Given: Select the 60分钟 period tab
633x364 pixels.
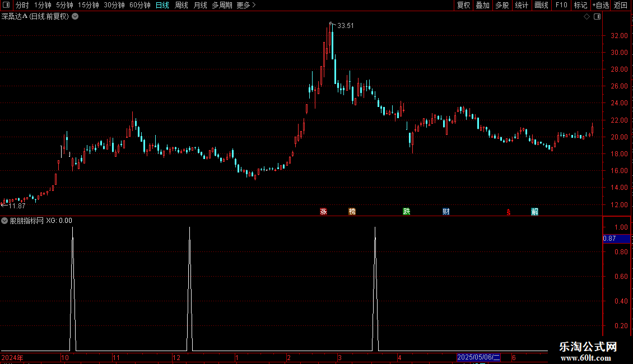Looking at the screenshot, I should click(140, 5).
